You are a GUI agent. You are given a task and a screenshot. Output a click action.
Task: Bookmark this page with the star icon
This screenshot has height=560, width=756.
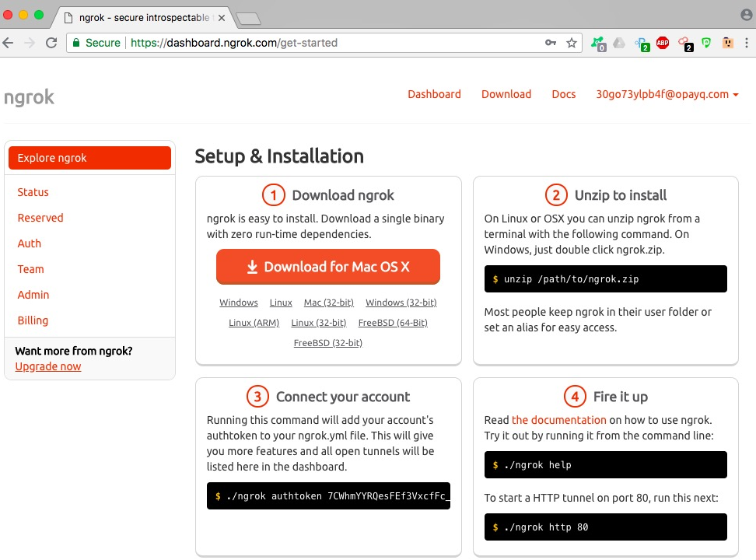(572, 44)
